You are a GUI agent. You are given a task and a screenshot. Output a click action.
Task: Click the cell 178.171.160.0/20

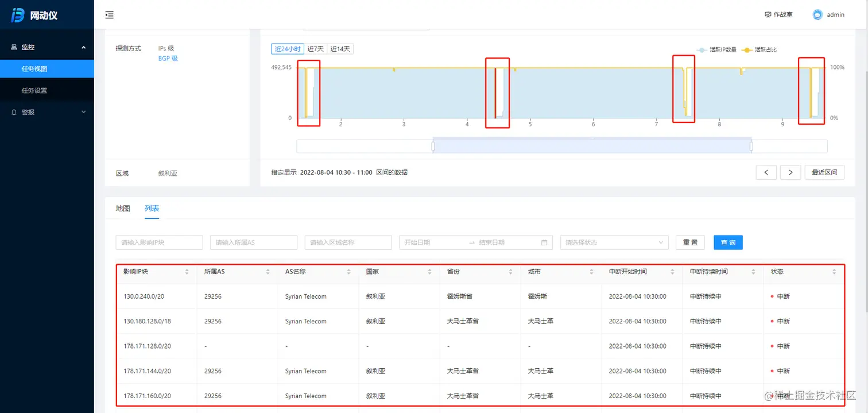[x=147, y=396]
